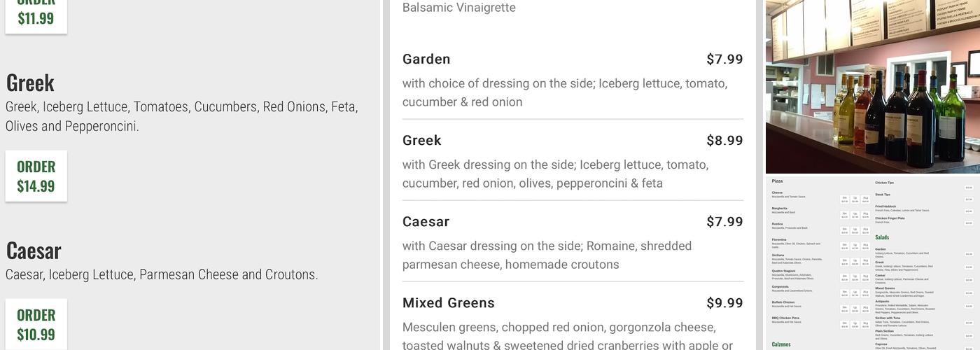The width and height of the screenshot is (980, 350).
Task: Open the Garden salad item in the center list
Action: coord(426,59)
